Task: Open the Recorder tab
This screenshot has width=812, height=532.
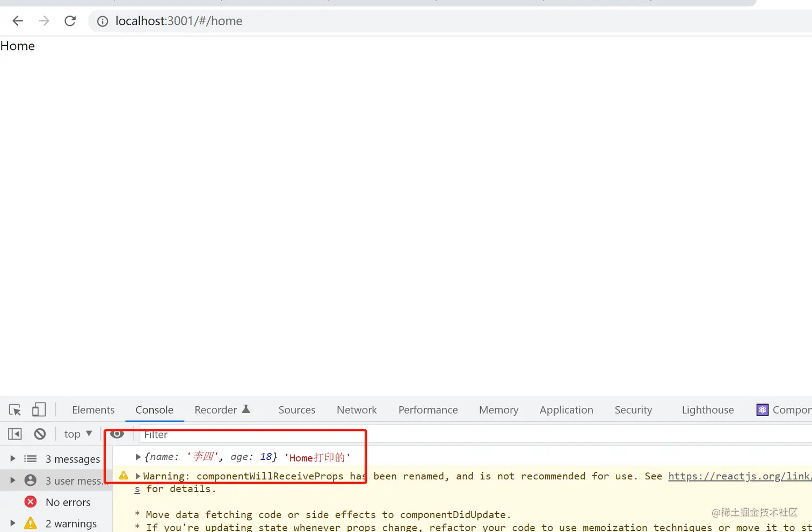Action: point(222,410)
